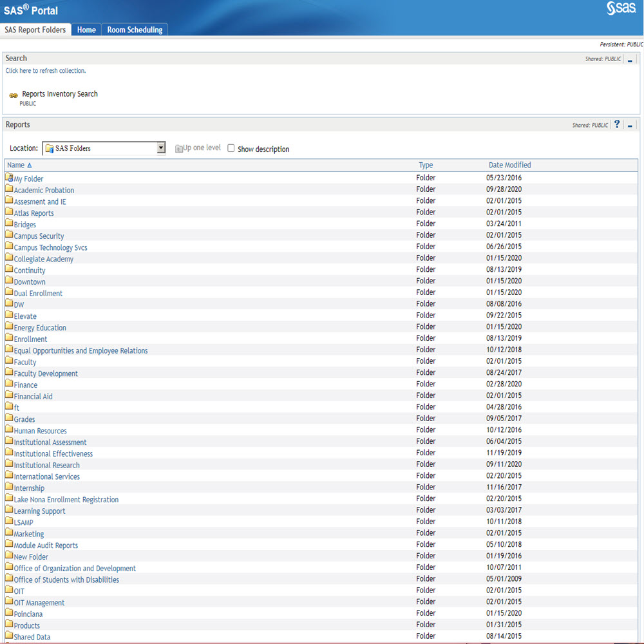
Task: Collapse the Reports panel
Action: pyautogui.click(x=630, y=126)
